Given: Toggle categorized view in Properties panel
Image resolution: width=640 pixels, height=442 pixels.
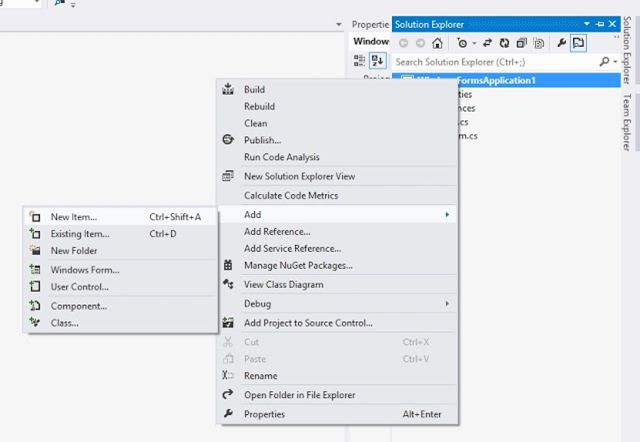Looking at the screenshot, I should click(360, 61).
